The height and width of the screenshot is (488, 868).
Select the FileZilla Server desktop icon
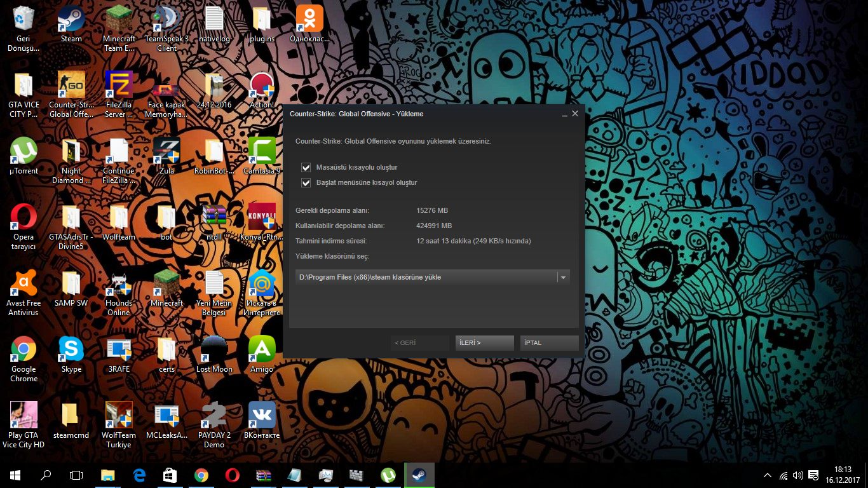119,95
